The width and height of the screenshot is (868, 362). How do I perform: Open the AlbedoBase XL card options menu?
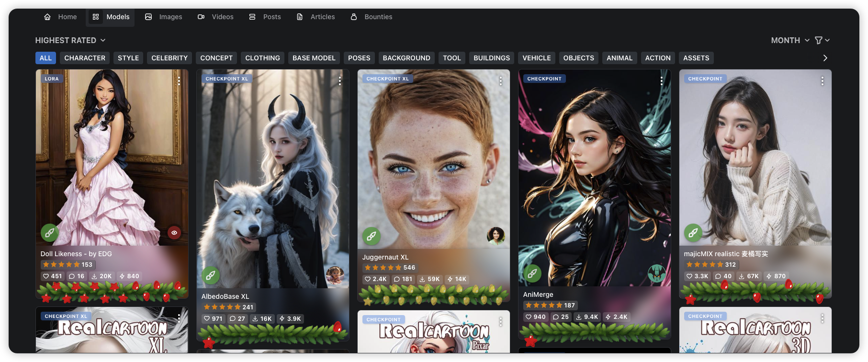[340, 81]
